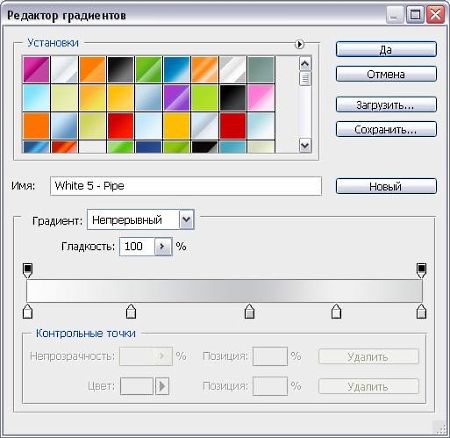Click the Имя field containing White 5 - Pipe
The width and height of the screenshot is (450, 438).
click(186, 186)
